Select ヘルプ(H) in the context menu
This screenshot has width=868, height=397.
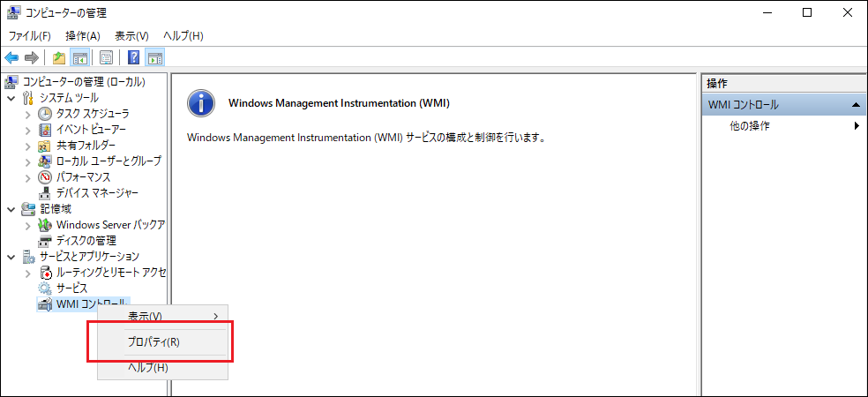pyautogui.click(x=147, y=367)
